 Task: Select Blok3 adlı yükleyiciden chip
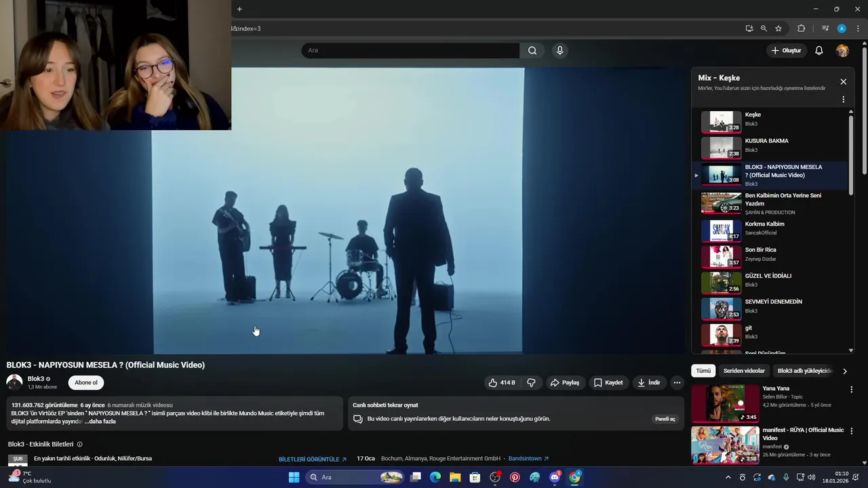pos(804,371)
